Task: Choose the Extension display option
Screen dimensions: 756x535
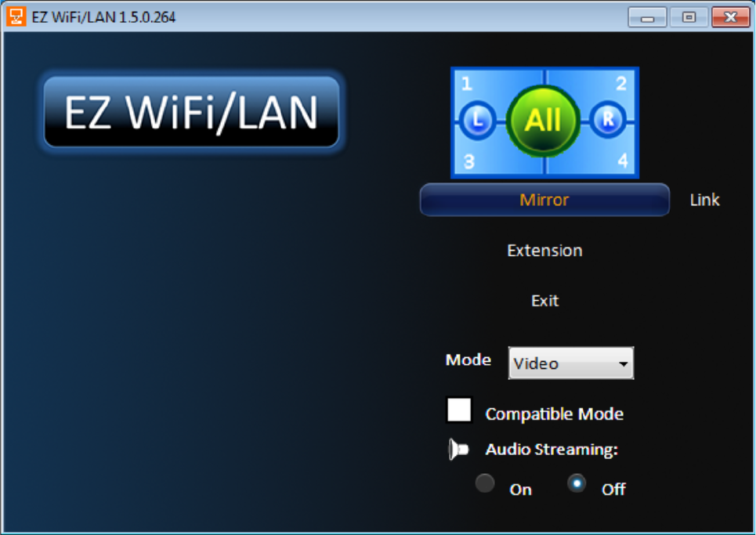Action: pos(544,251)
